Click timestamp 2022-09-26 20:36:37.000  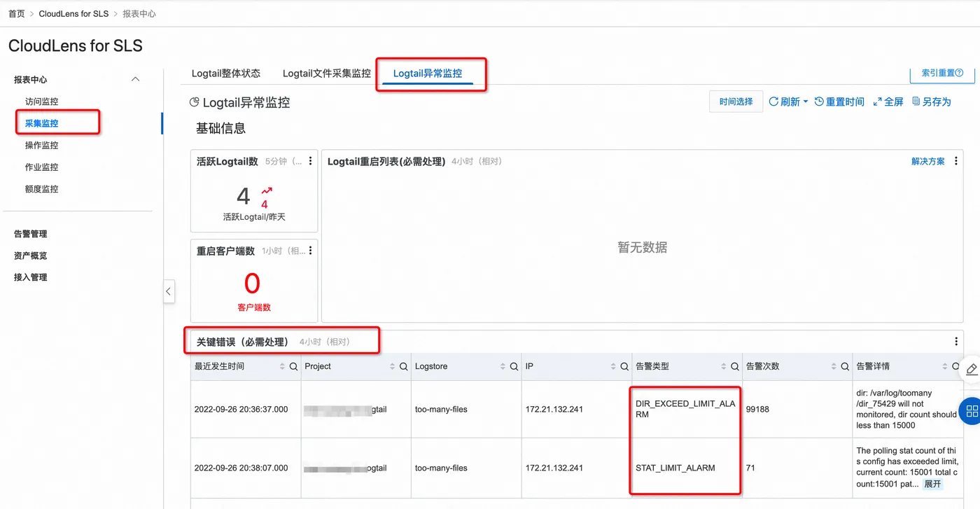tap(241, 409)
